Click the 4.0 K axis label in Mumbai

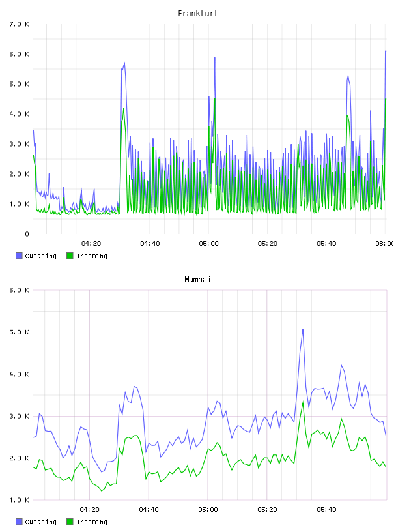pyautogui.click(x=20, y=374)
